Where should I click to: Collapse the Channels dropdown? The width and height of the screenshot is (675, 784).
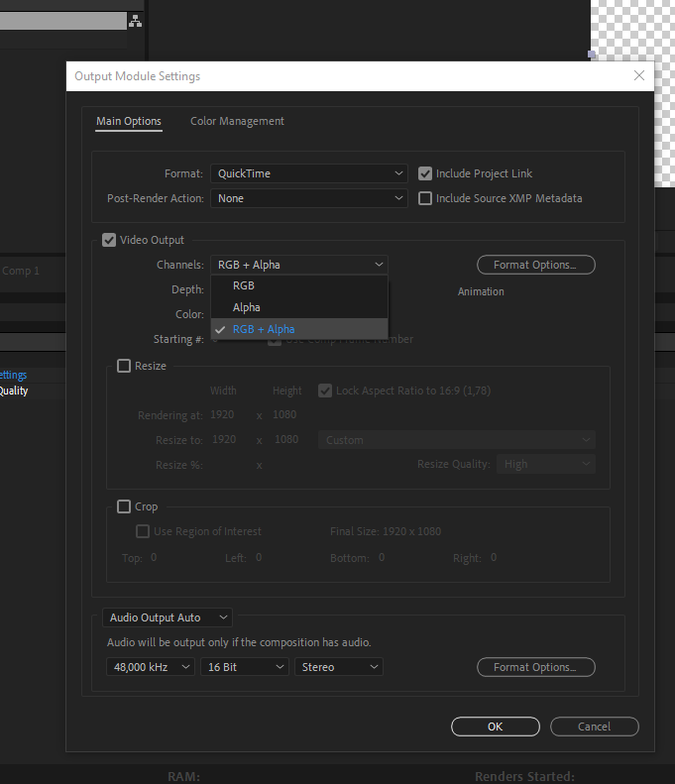[298, 265]
